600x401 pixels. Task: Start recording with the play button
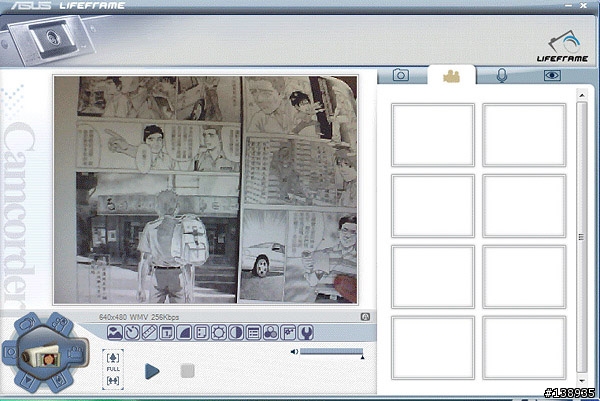[152, 371]
